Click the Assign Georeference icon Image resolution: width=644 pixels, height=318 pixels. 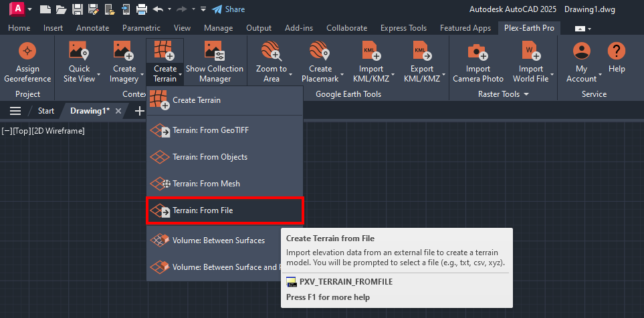27,51
